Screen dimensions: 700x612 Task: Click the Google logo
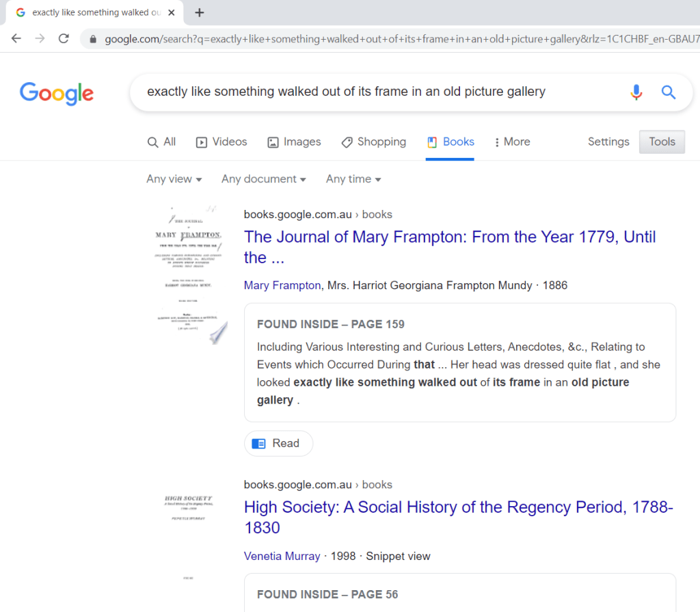(x=57, y=92)
